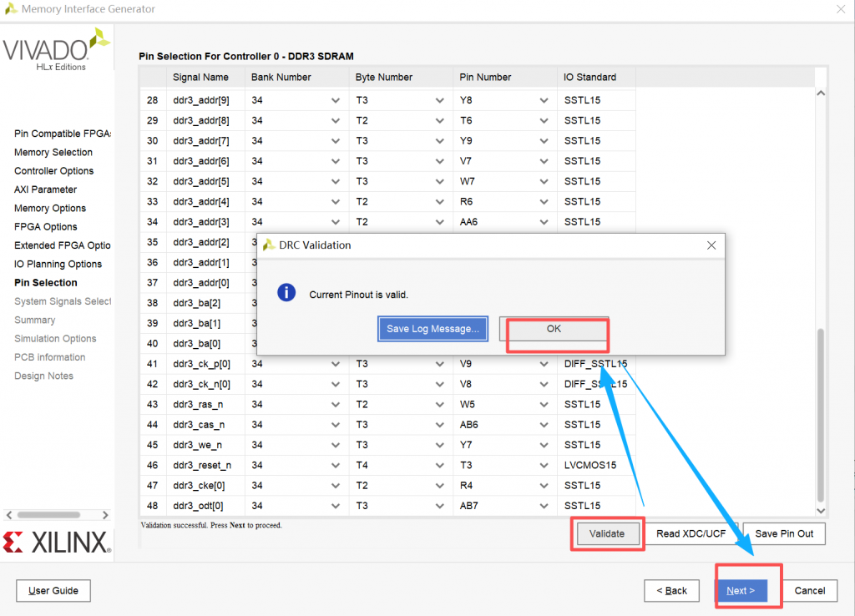Open Controller Options step in sidebar
Image resolution: width=855 pixels, height=616 pixels.
pos(53,171)
